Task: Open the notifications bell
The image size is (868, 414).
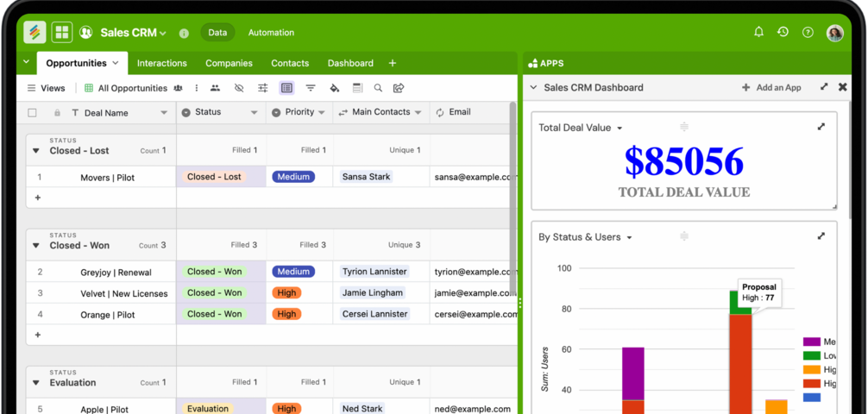Action: [758, 33]
